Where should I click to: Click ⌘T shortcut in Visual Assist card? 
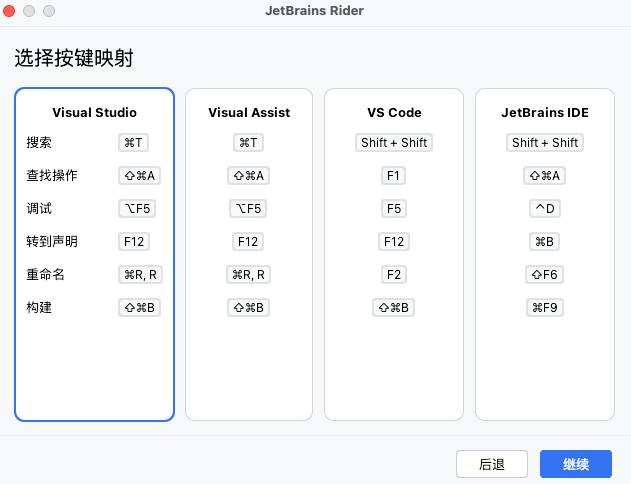[x=248, y=142]
